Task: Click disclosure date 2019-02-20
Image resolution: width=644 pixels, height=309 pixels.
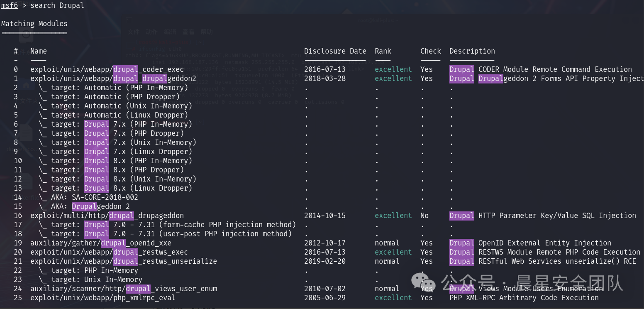Action: 325,261
